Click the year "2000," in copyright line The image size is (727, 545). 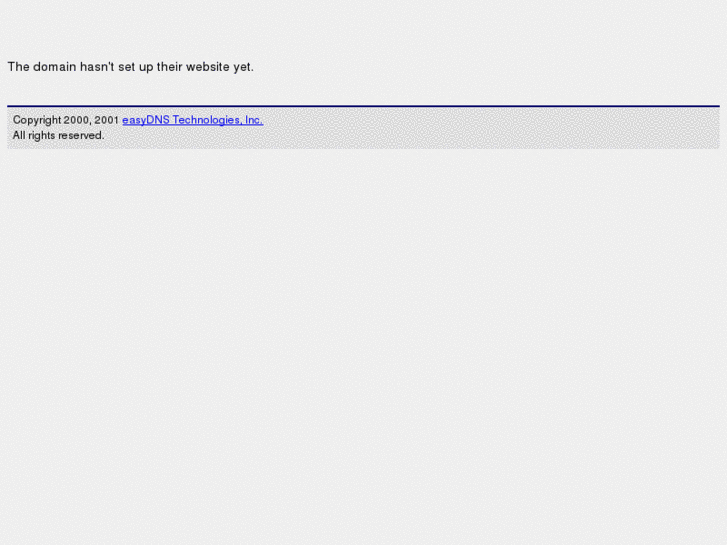coord(77,120)
